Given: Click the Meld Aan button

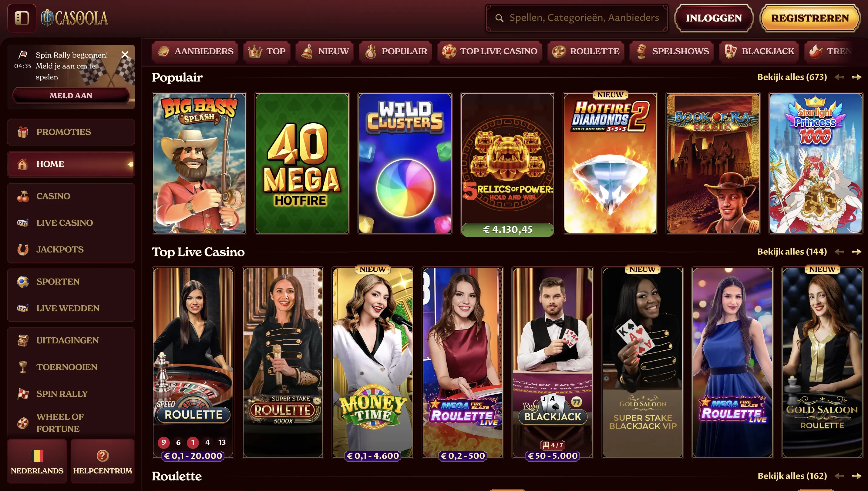Looking at the screenshot, I should 71,95.
